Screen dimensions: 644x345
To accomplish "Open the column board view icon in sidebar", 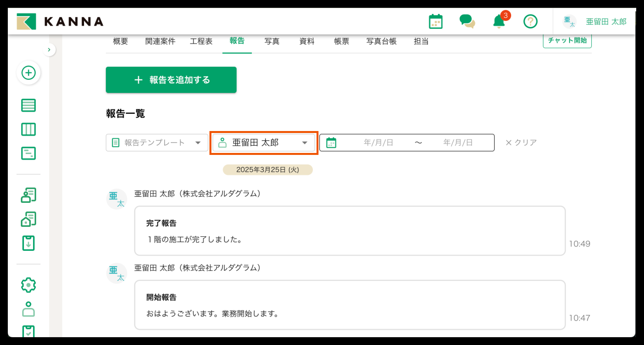I will [29, 129].
